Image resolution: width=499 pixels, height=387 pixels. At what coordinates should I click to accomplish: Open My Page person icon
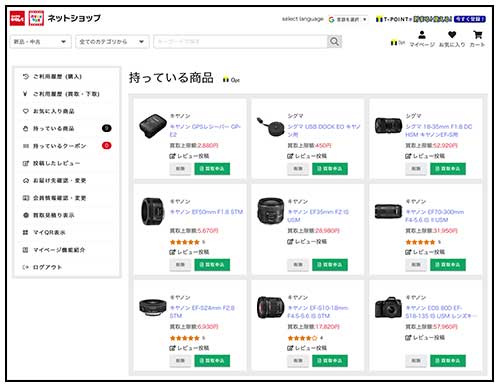(x=422, y=35)
